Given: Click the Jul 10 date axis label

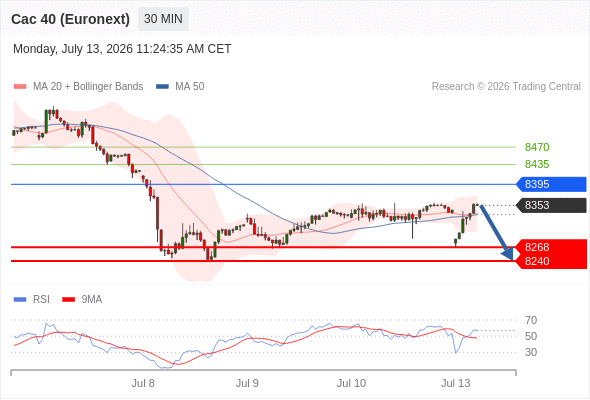Looking at the screenshot, I should coord(351,383).
